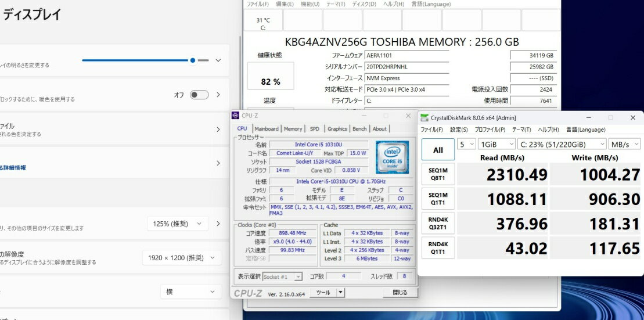This screenshot has width=644, height=320.
Task: Toggle the night light switch on
Action: click(199, 95)
